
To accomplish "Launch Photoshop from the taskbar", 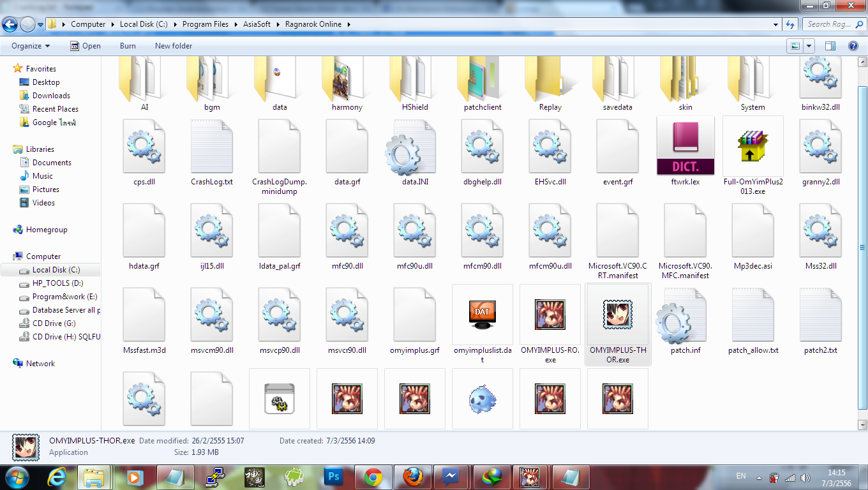I will click(x=333, y=477).
